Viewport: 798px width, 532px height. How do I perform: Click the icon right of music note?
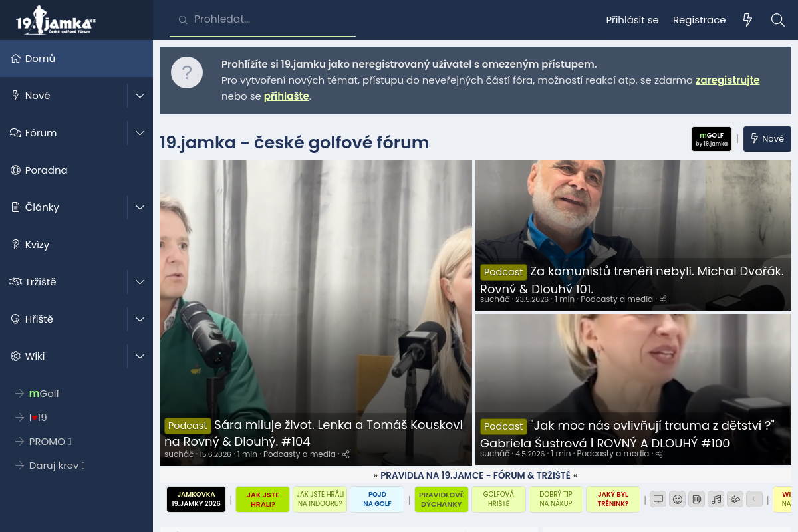click(735, 499)
